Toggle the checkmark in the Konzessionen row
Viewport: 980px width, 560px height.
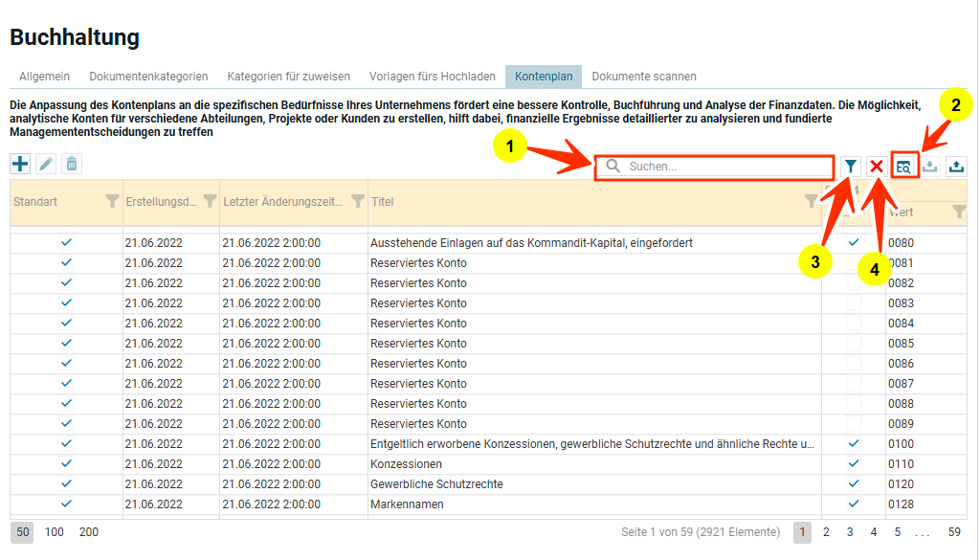[854, 464]
